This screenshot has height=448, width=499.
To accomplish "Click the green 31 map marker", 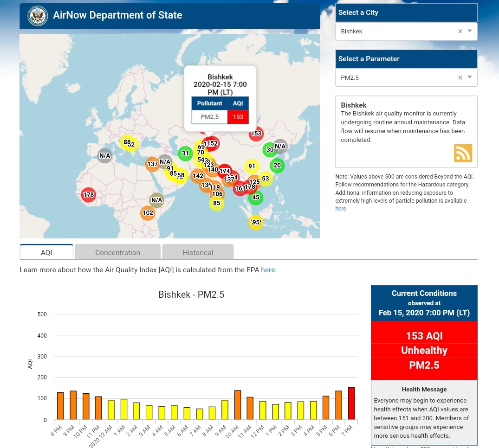I will 185,154.
